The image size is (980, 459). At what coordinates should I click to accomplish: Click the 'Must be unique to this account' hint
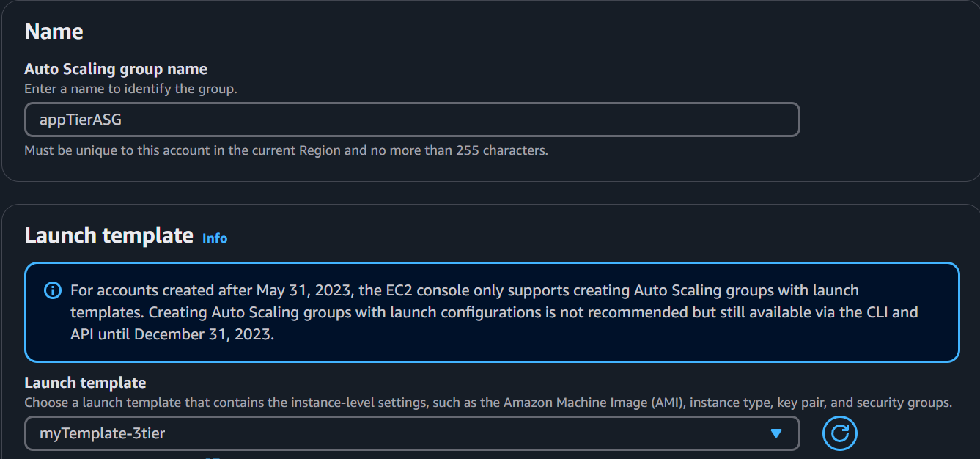(x=286, y=150)
